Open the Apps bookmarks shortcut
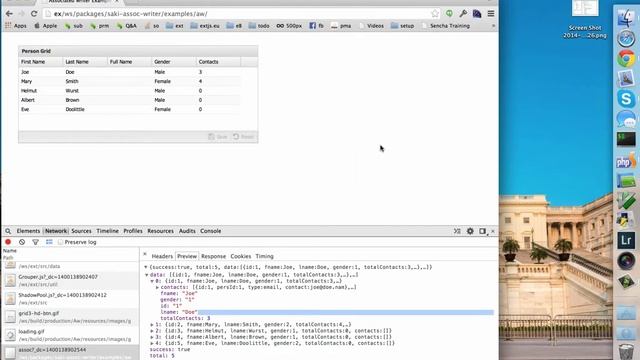640x360 pixels. (x=16, y=26)
